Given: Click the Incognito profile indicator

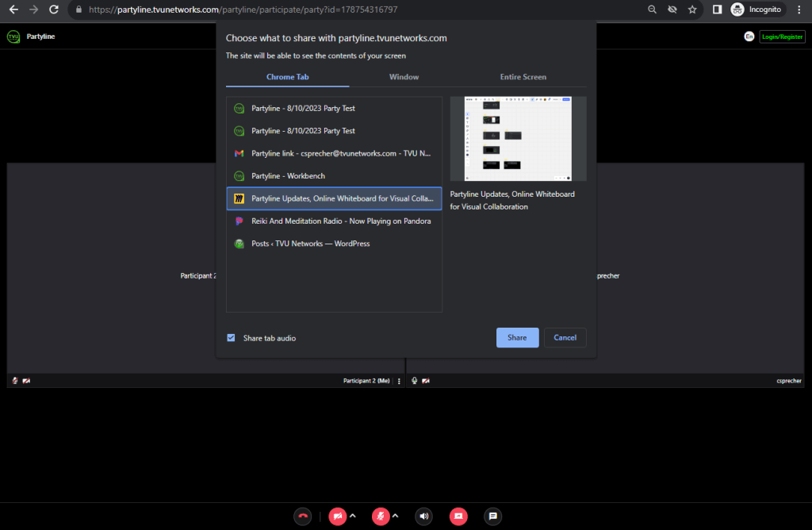Looking at the screenshot, I should tap(758, 10).
